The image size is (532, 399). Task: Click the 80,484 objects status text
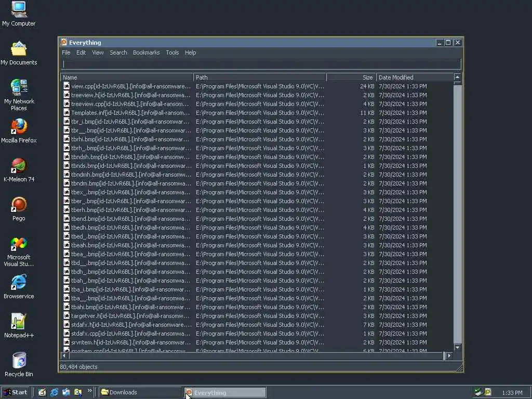click(79, 367)
